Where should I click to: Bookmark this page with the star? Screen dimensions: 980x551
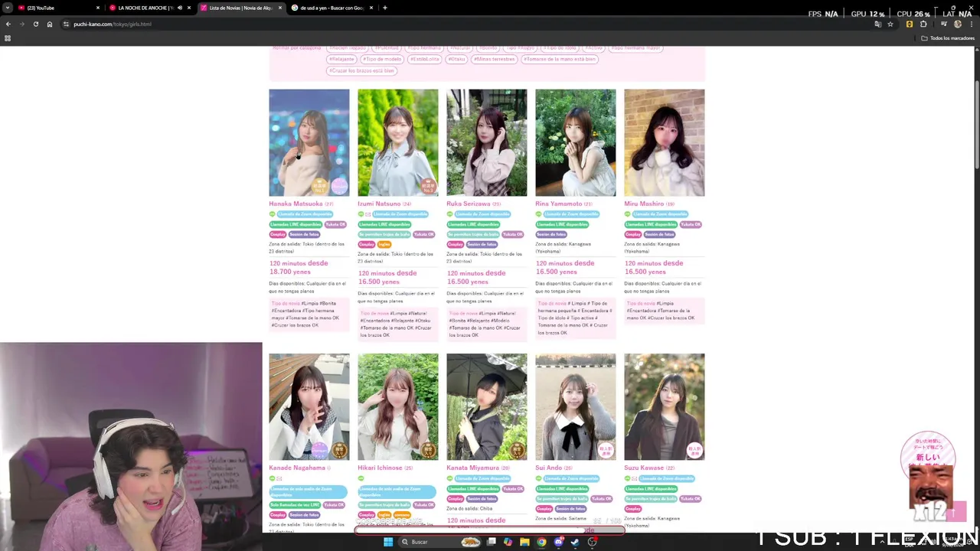[890, 24]
